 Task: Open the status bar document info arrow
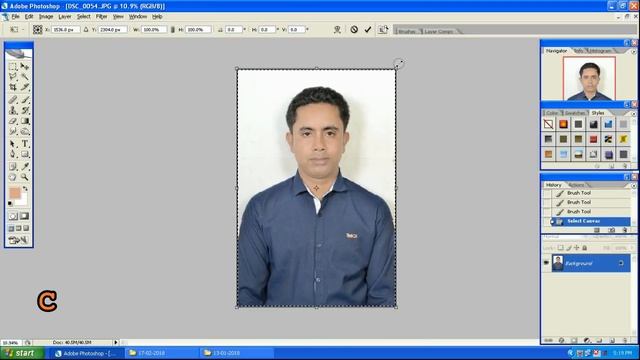(x=116, y=342)
